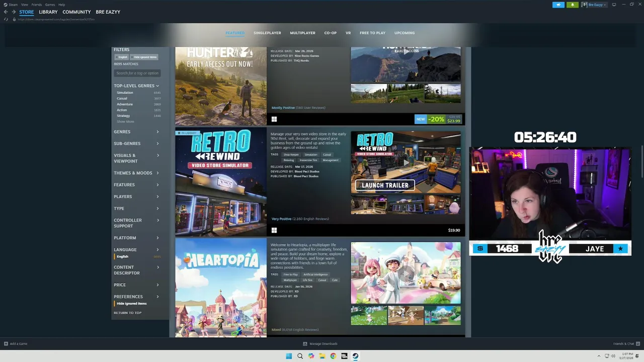The height and width of the screenshot is (362, 644).
Task: Open File Explorer from taskbar
Action: click(x=322, y=356)
